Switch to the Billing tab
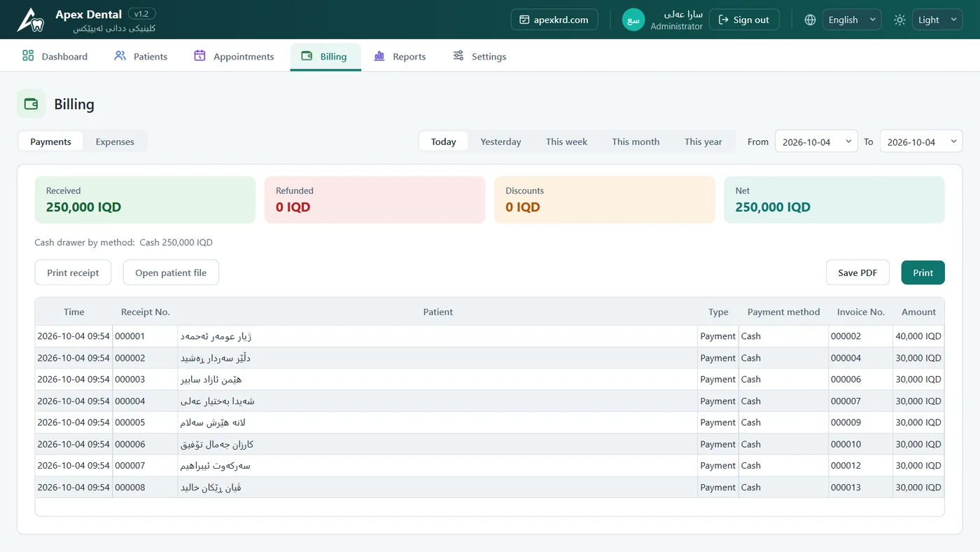The height and width of the screenshot is (552, 980). [325, 56]
